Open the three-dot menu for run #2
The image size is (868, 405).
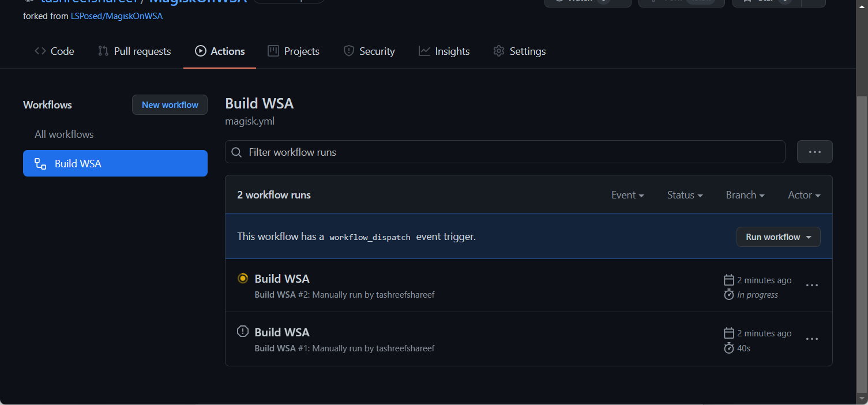pos(812,286)
